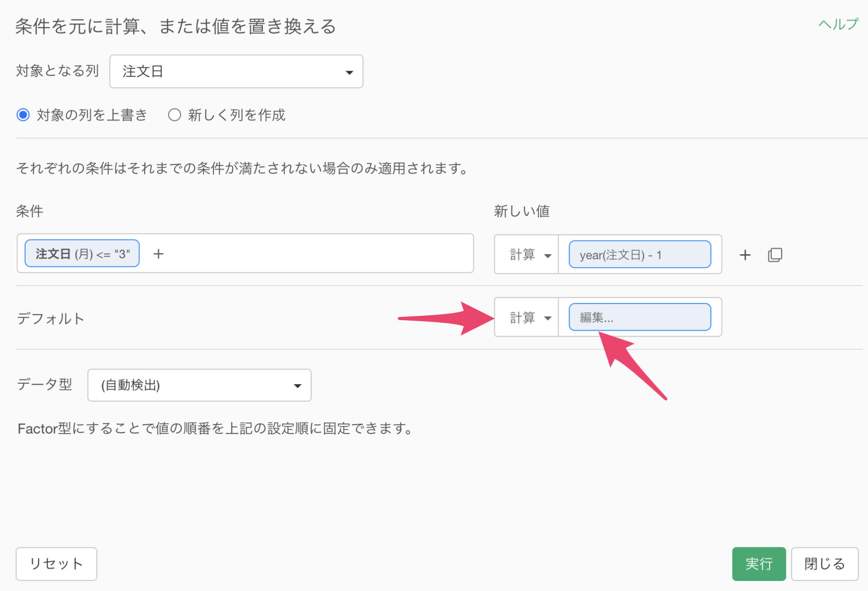868x591 pixels.
Task: Edit the year(注文日) - 1 formula field
Action: pos(640,255)
